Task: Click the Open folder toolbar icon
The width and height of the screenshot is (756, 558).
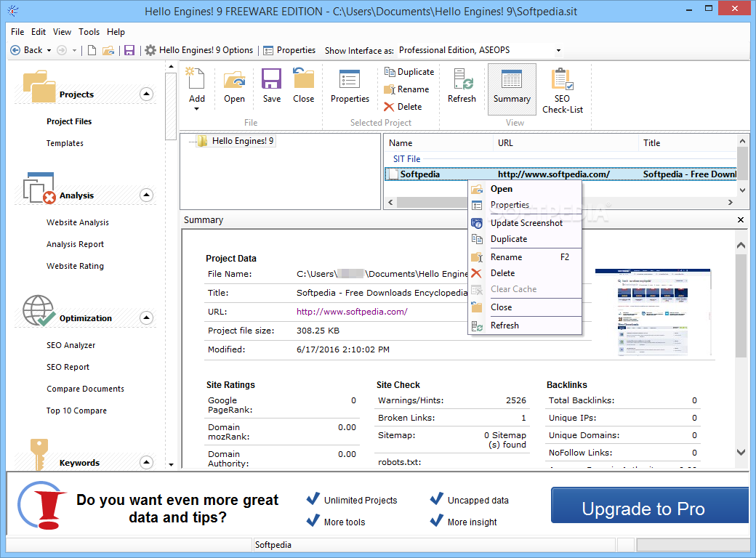Action: (108, 50)
